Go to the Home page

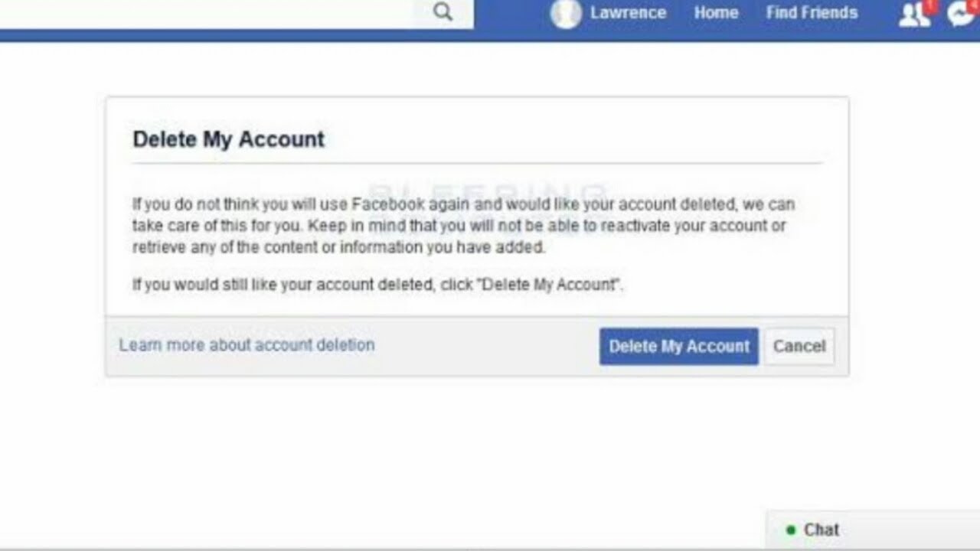point(716,13)
